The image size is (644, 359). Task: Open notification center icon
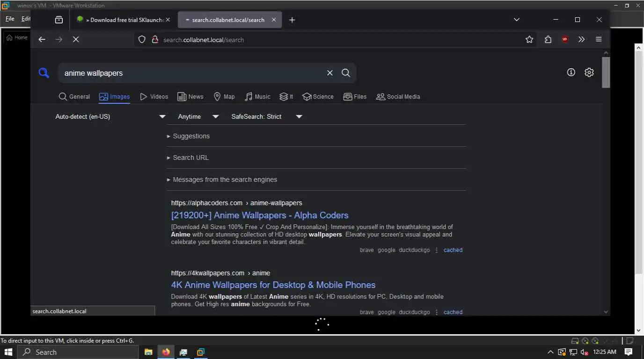(629, 352)
